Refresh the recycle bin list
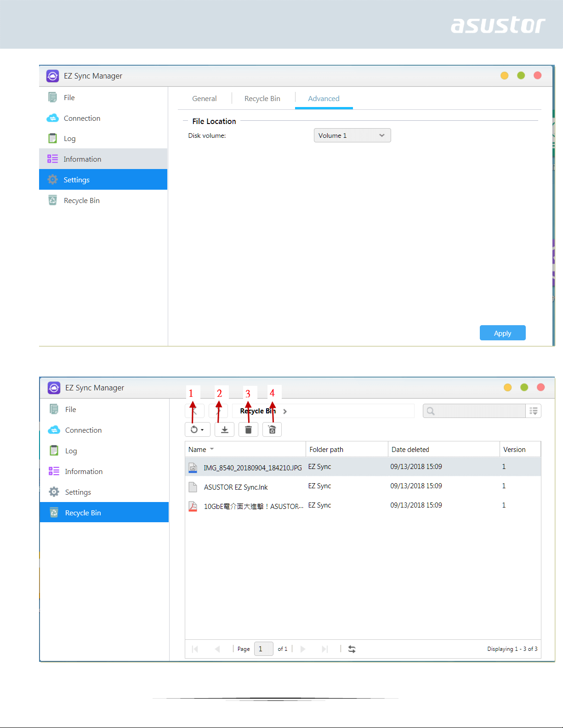Viewport: 563px width, 728px height. (x=352, y=649)
